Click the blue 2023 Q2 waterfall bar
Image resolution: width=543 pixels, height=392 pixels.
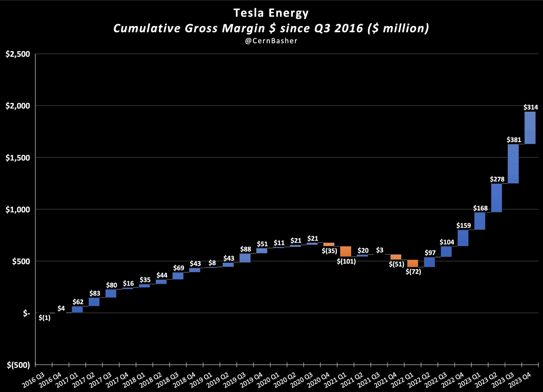[497, 198]
